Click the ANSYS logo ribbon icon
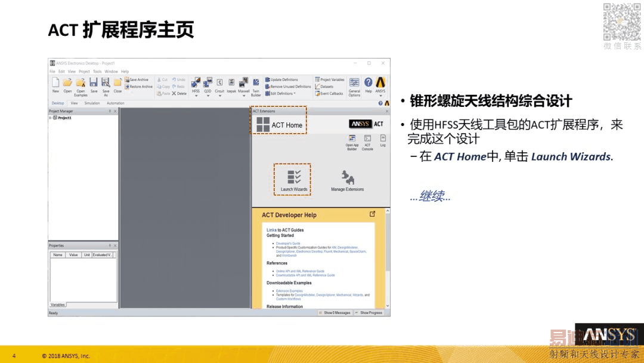This screenshot has height=363, width=644. 380,85
